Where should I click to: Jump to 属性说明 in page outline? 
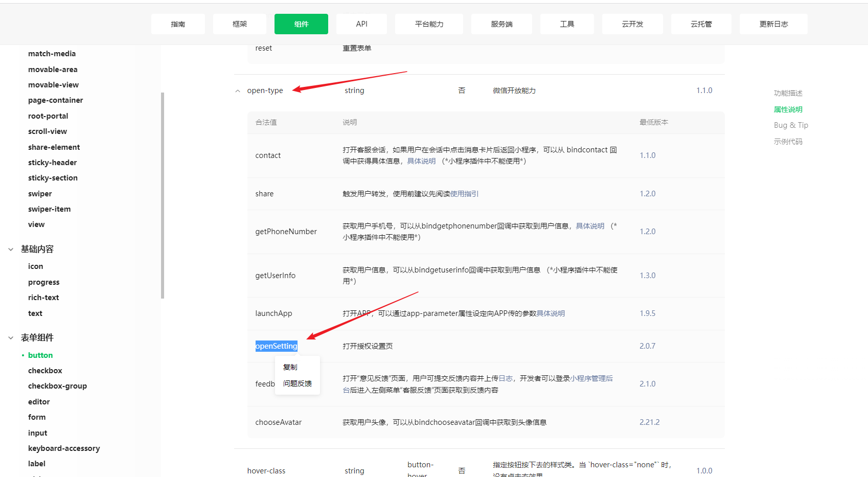(x=788, y=109)
